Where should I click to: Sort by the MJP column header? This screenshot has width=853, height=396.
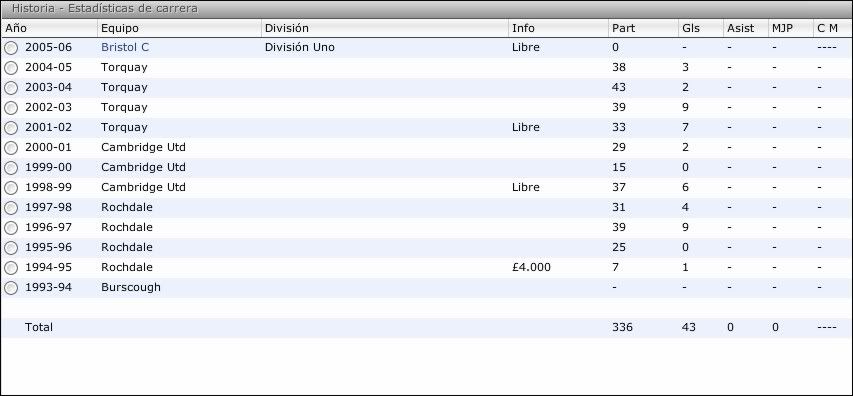pyautogui.click(x=790, y=28)
